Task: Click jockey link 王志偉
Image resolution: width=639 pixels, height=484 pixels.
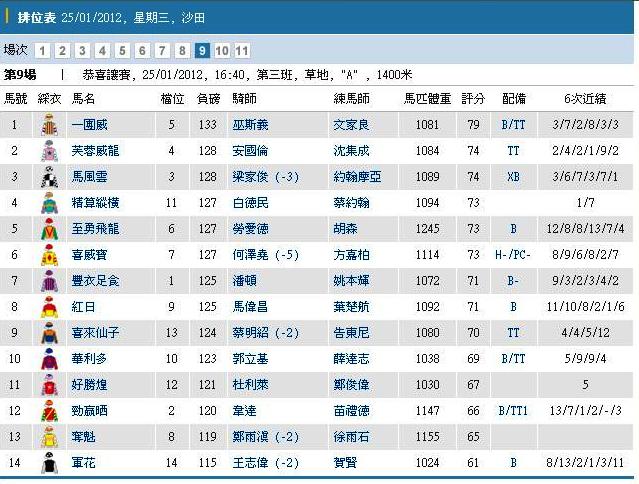Action: (x=250, y=463)
